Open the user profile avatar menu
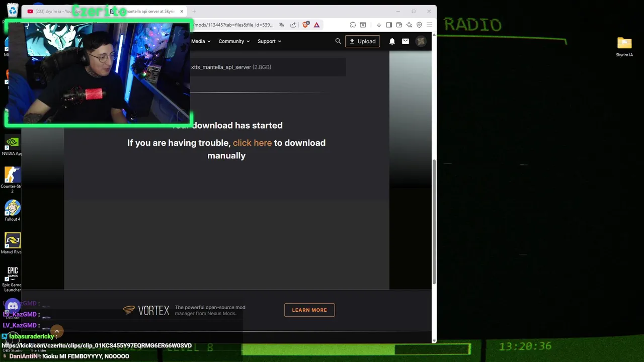 [421, 41]
